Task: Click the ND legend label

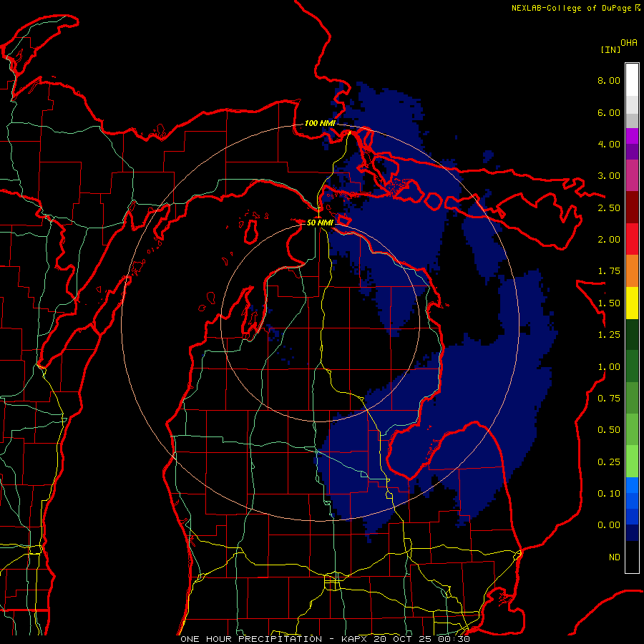Action: tap(615, 557)
